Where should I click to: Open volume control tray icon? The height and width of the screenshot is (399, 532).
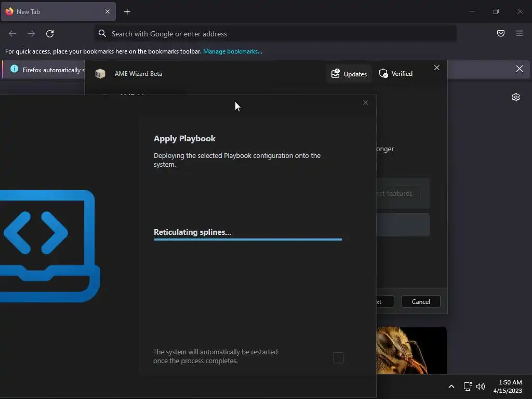point(481,387)
